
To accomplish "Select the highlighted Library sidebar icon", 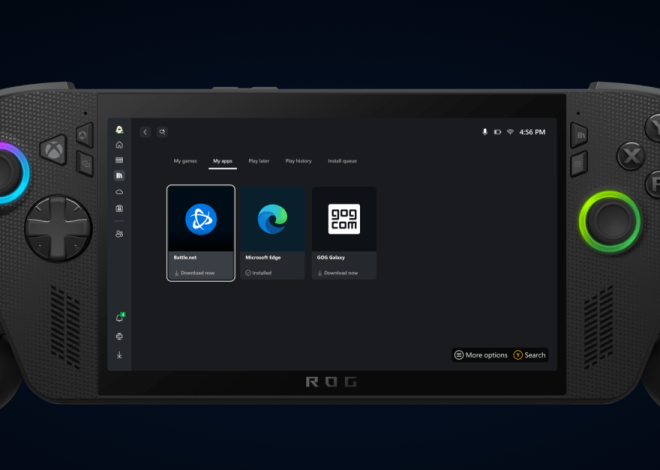I will 120,175.
